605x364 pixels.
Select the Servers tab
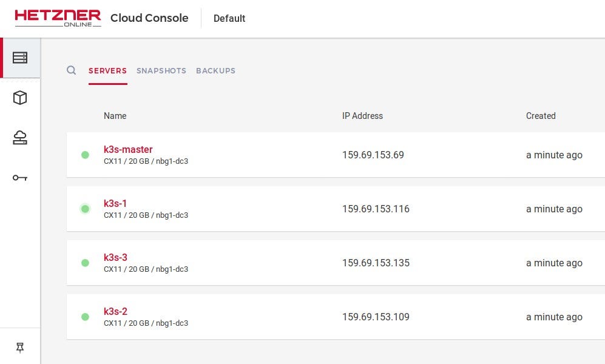107,71
